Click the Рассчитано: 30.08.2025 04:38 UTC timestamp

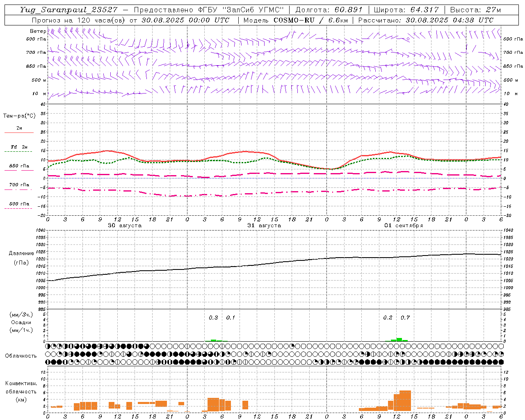426,20
